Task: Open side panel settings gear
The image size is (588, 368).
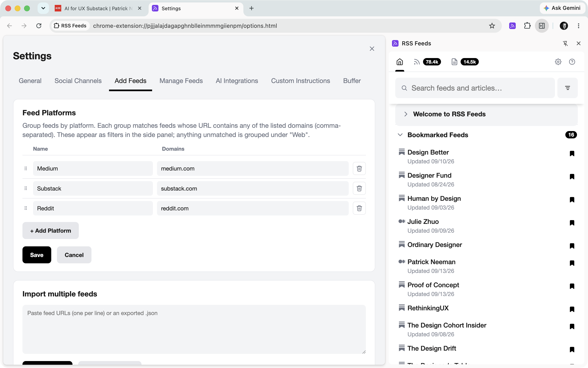Action: [x=558, y=62]
